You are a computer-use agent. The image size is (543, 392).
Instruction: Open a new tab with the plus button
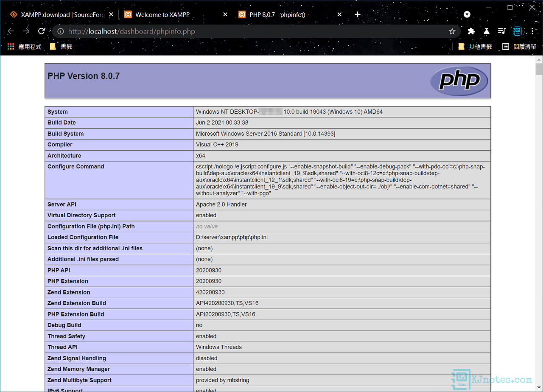[358, 14]
